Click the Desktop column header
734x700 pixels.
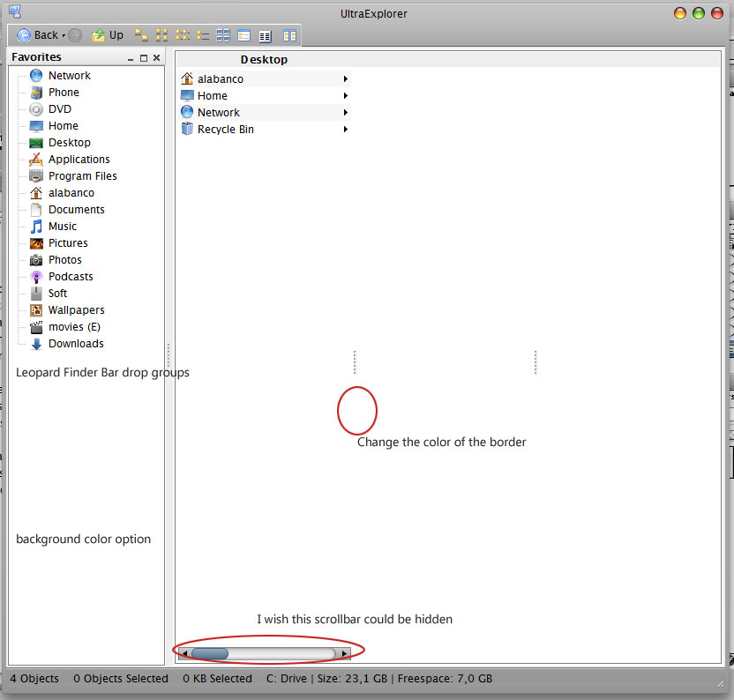tap(264, 59)
